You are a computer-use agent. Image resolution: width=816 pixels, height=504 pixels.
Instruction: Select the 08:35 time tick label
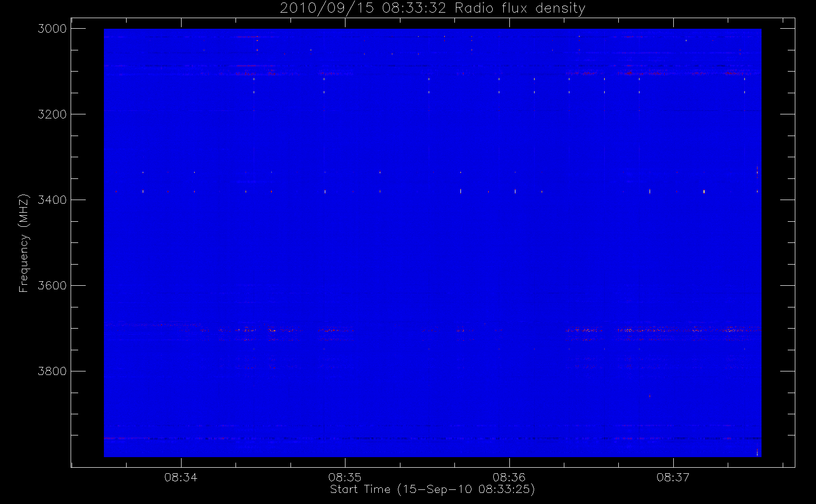click(345, 477)
